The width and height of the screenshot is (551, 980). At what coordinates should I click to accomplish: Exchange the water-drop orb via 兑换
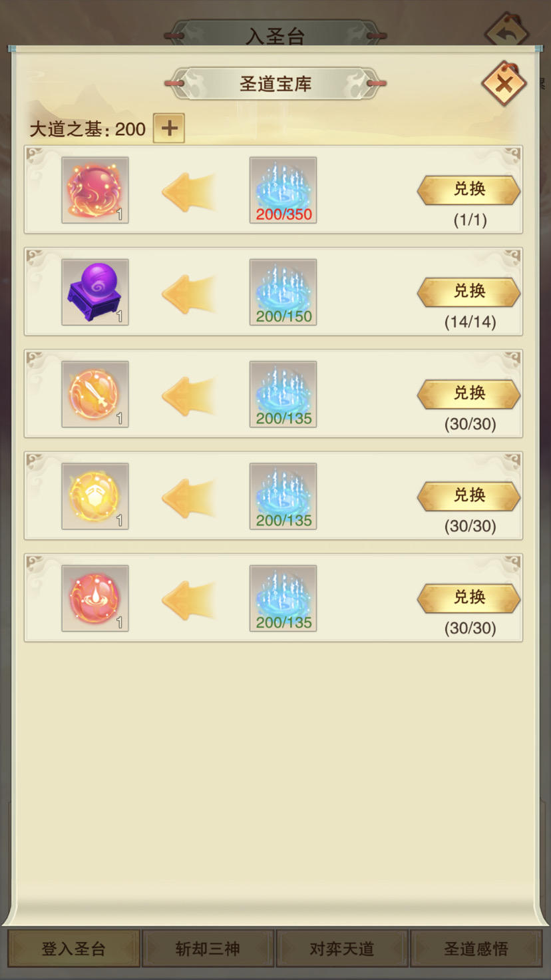(x=469, y=597)
